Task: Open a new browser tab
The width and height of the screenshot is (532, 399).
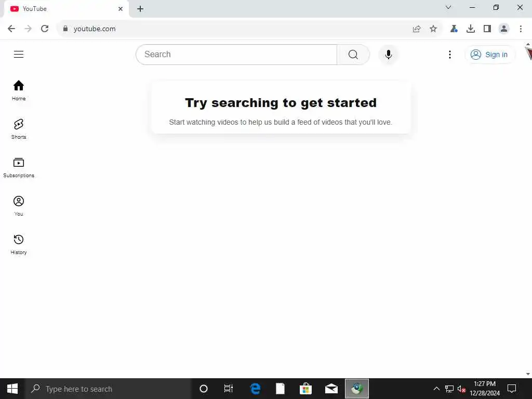Action: coord(140,9)
